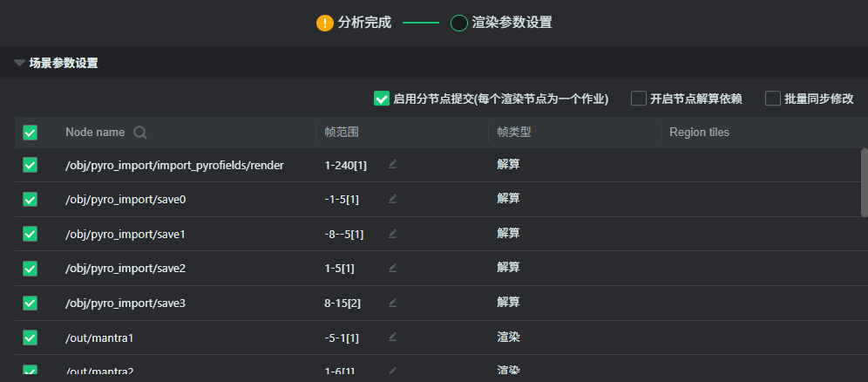This screenshot has height=382, width=868.
Task: Select the /out/mantra1 node name
Action: click(x=100, y=337)
